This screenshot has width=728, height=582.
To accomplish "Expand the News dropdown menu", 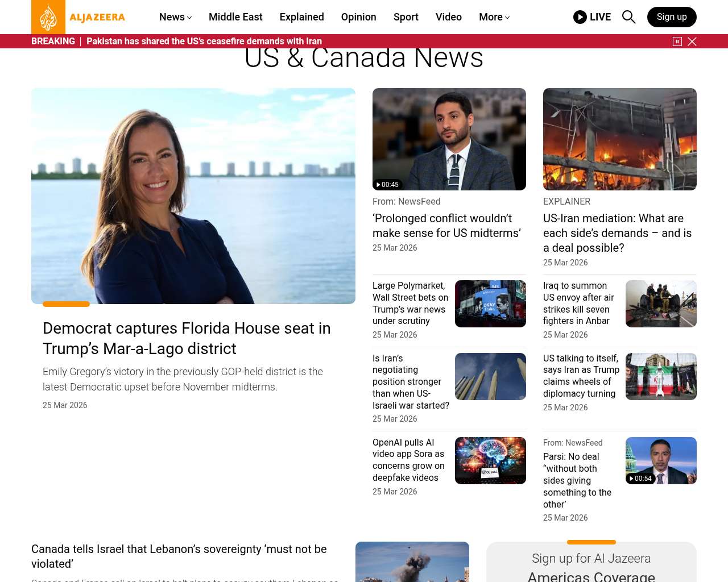I will click(175, 17).
